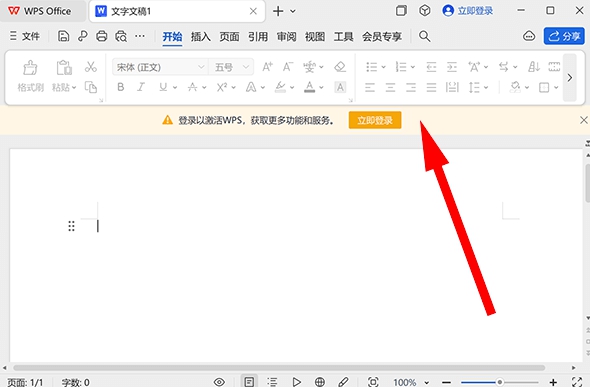
Task: Clear formatting with eraser icon
Action: 340,67
